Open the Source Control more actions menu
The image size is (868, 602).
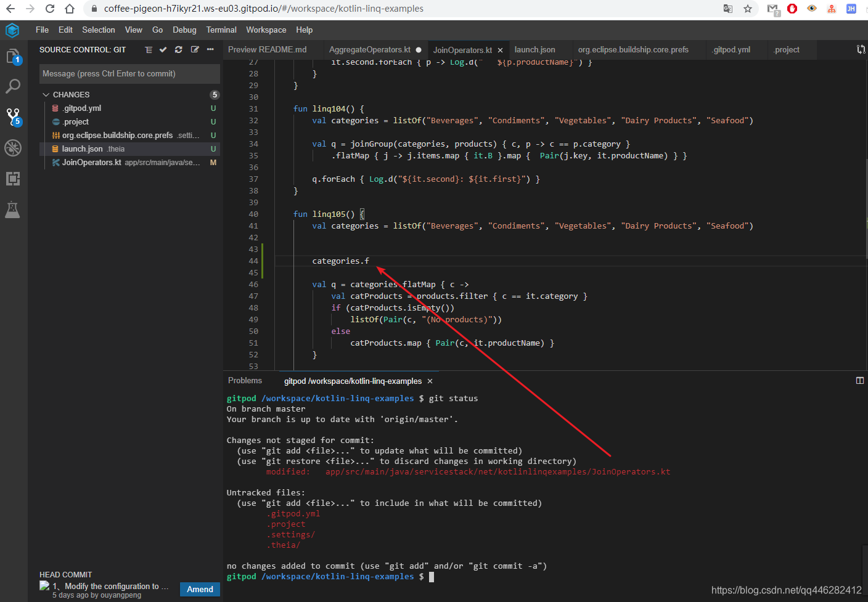coord(210,50)
